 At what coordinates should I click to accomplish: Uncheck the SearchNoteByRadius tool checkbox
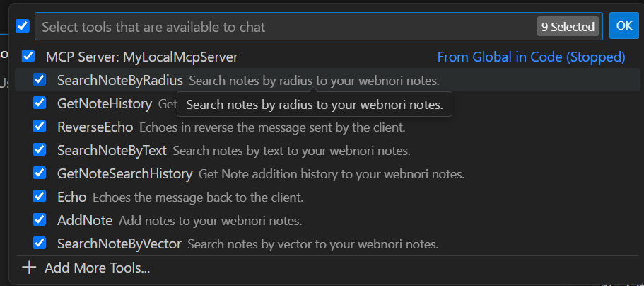40,80
